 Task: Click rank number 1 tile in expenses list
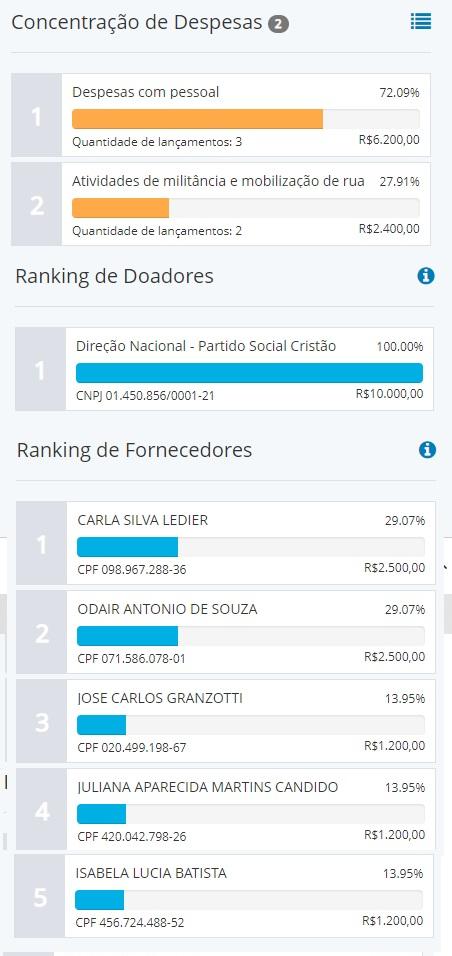tap(37, 116)
